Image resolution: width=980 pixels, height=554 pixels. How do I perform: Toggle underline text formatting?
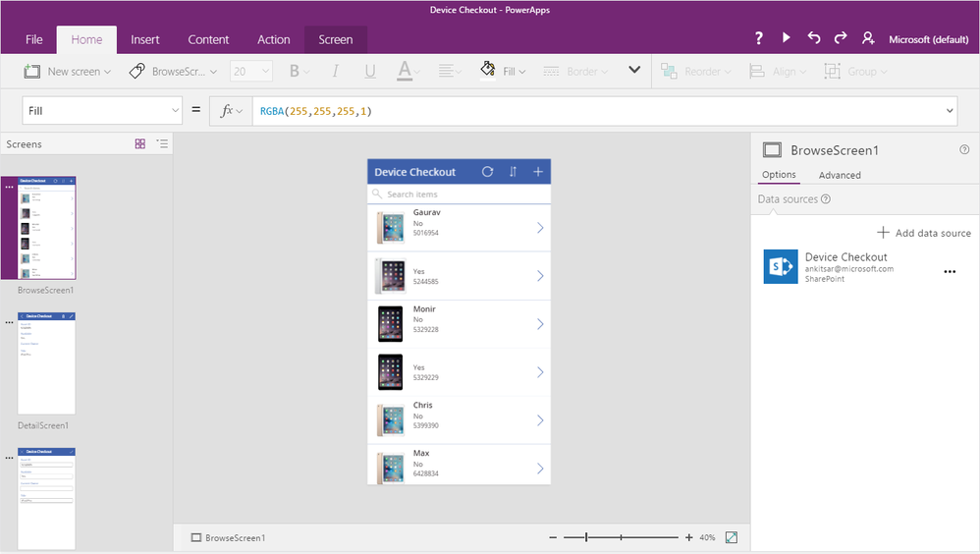[370, 72]
